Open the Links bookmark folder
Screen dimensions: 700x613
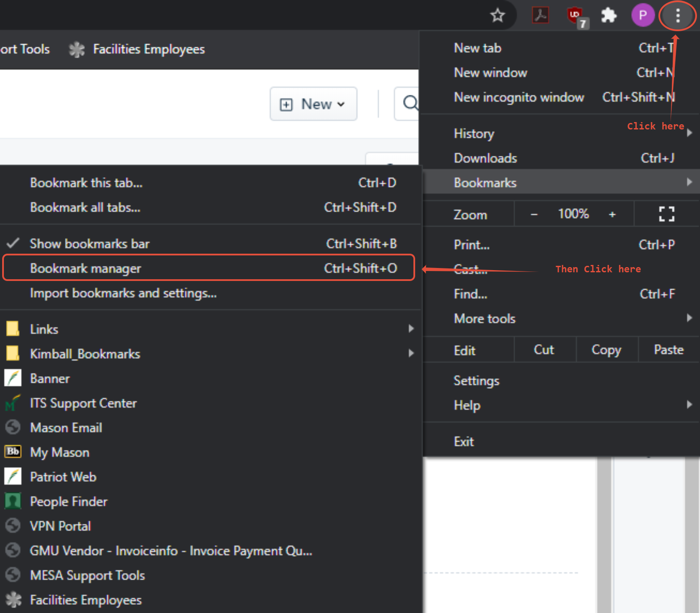pyautogui.click(x=210, y=329)
